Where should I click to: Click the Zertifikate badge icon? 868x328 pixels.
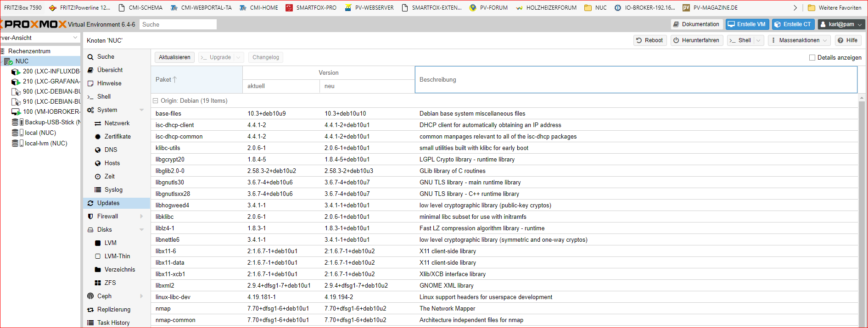click(x=98, y=137)
